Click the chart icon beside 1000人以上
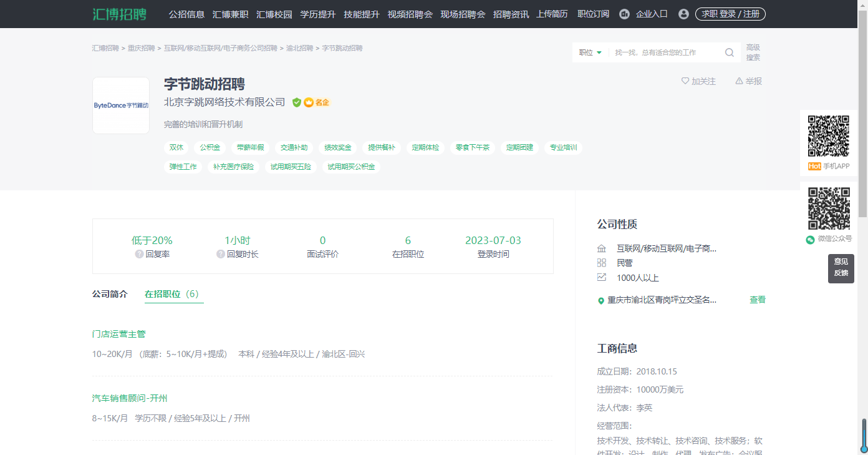868x455 pixels. (x=602, y=277)
